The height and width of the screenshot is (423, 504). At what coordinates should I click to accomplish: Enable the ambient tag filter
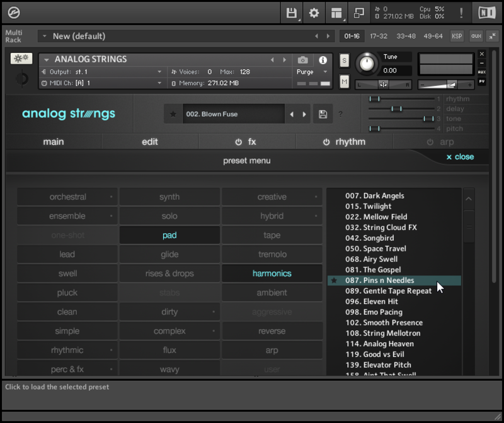coord(272,293)
